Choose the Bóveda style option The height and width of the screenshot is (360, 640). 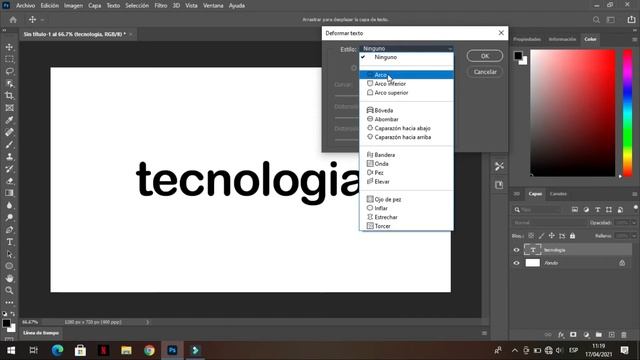click(407, 110)
